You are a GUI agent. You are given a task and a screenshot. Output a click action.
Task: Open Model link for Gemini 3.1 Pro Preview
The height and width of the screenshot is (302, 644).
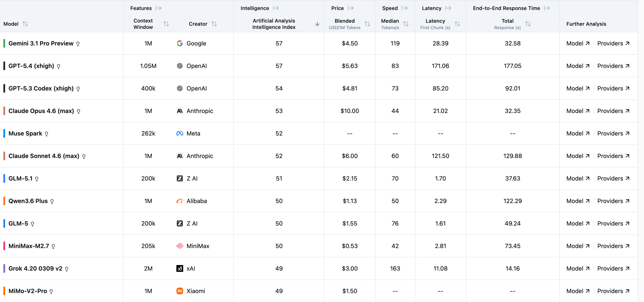pos(578,43)
